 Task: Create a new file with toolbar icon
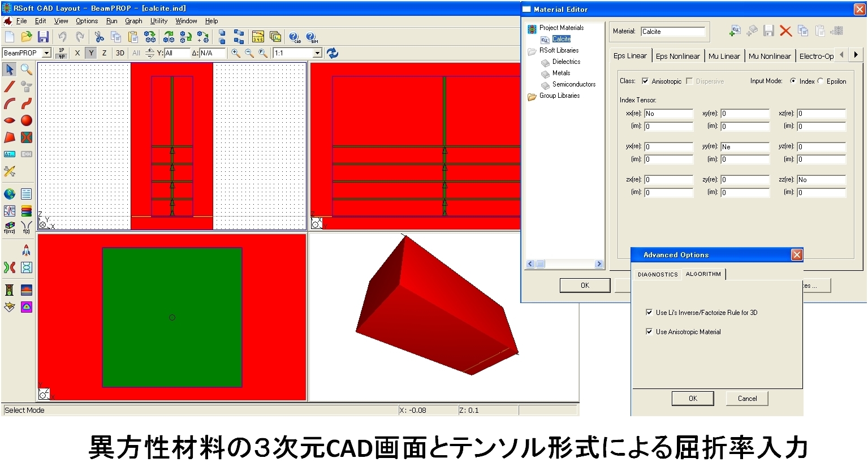[x=10, y=37]
